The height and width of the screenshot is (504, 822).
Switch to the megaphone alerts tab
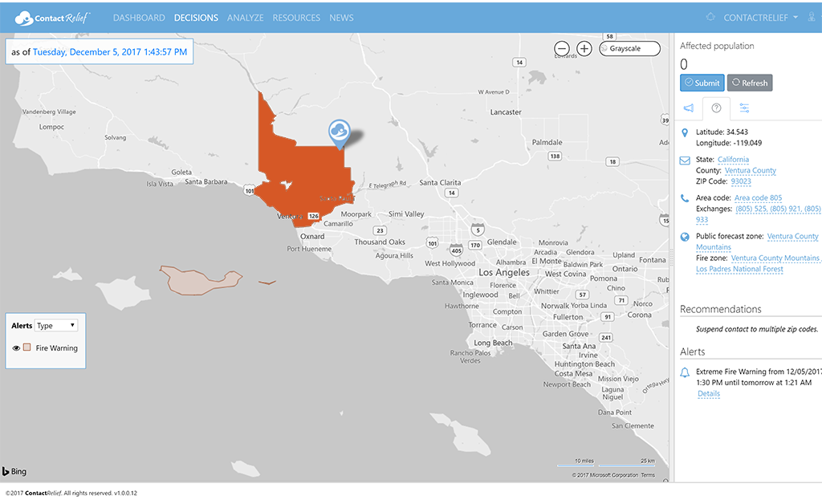click(688, 108)
